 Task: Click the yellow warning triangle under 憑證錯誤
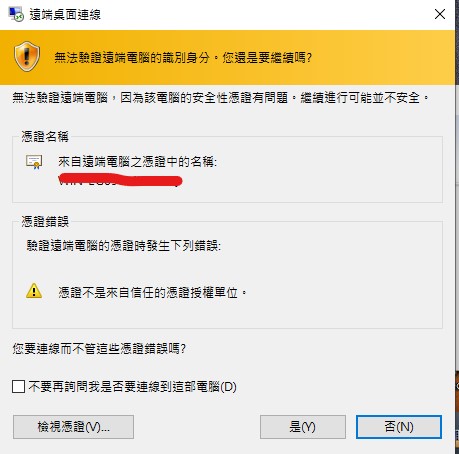34,291
